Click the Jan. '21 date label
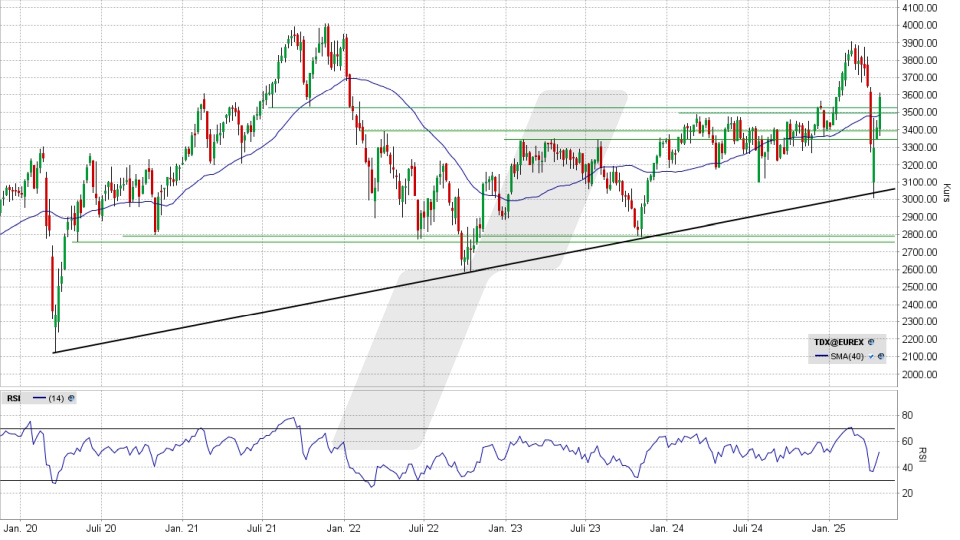The height and width of the screenshot is (540, 960). tap(182, 528)
